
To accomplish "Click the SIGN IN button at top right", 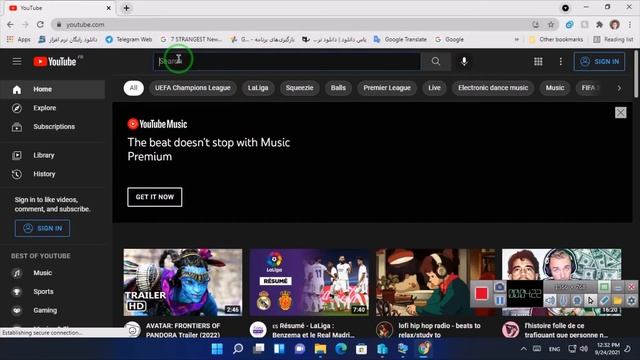I will 599,62.
